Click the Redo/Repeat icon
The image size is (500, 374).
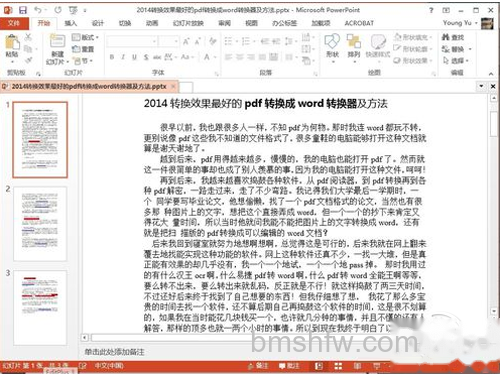[x=58, y=10]
